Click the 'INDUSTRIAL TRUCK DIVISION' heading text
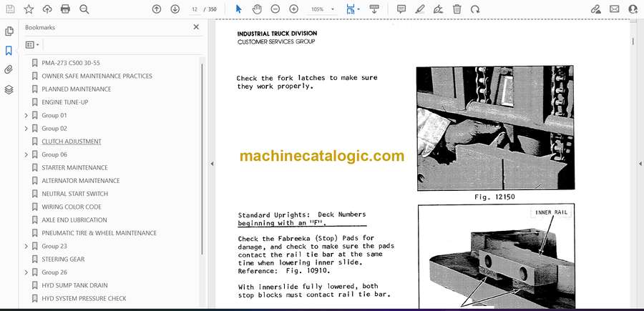Screen dimensions: 644x311 [277, 34]
